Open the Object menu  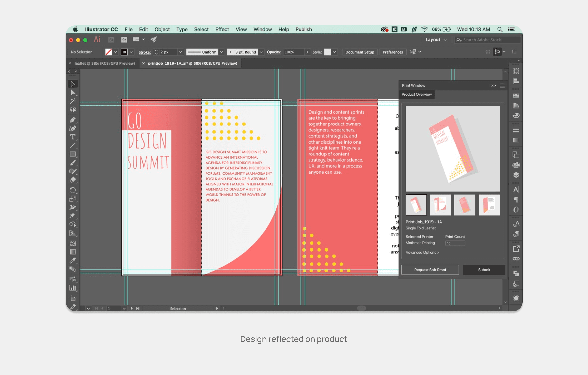point(162,29)
